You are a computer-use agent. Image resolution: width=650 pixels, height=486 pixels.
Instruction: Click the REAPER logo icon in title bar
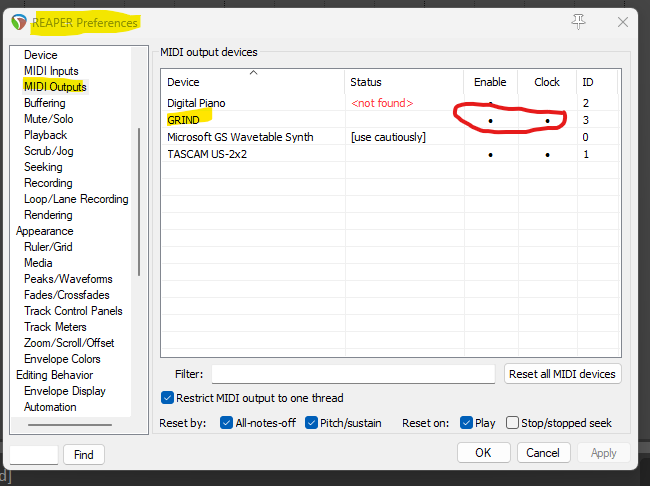(x=19, y=22)
